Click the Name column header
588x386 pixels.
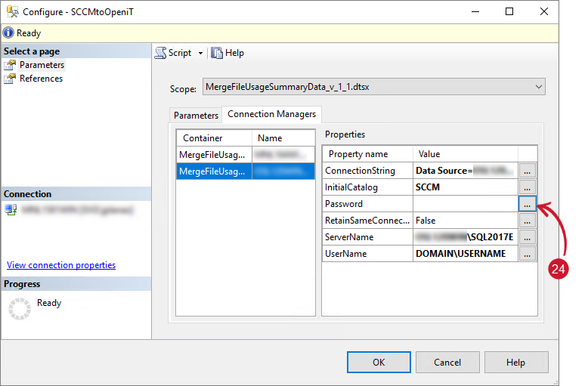283,138
